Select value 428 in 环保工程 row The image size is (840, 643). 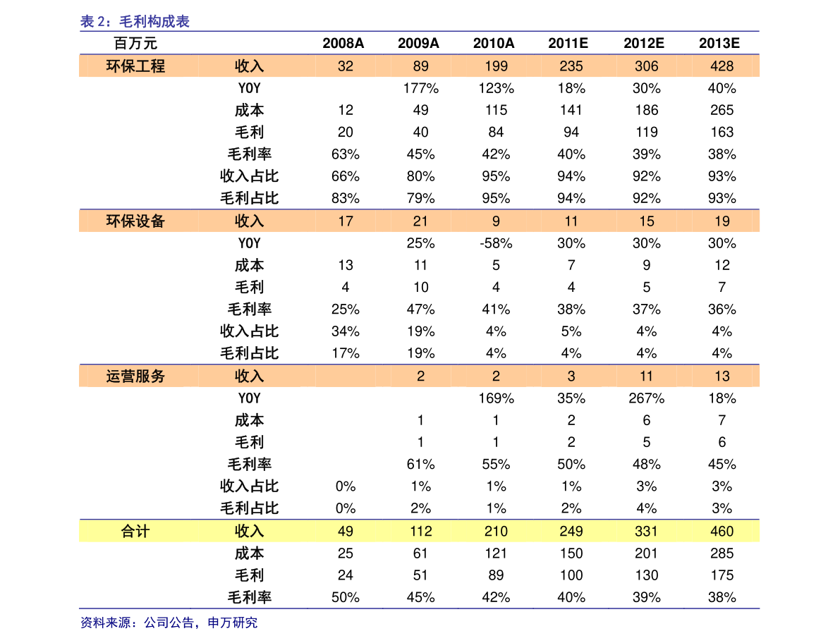click(722, 66)
